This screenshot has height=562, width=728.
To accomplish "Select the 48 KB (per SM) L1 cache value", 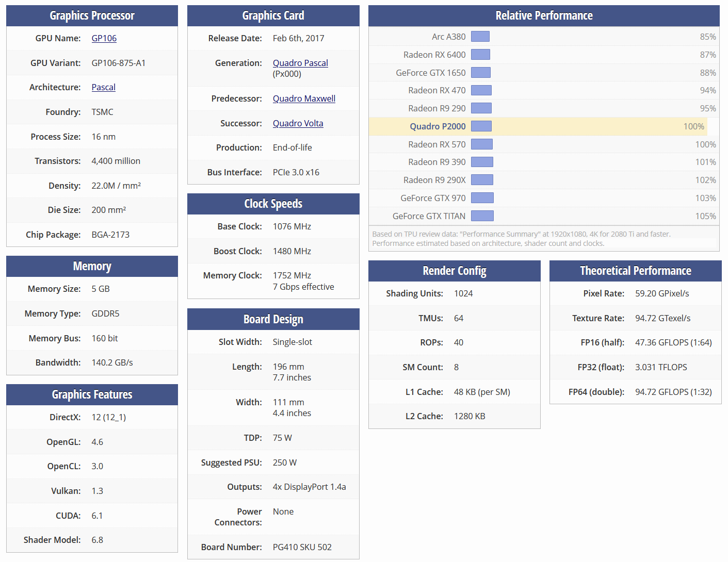I will pyautogui.click(x=482, y=392).
